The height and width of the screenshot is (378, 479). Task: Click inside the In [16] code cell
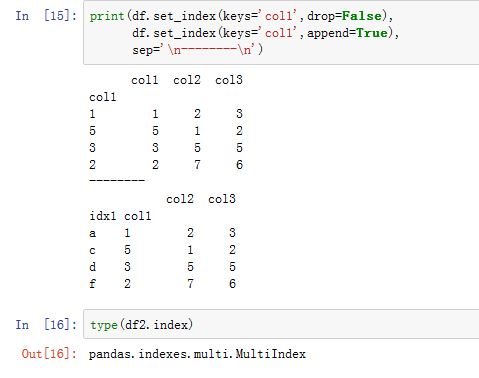click(x=281, y=324)
